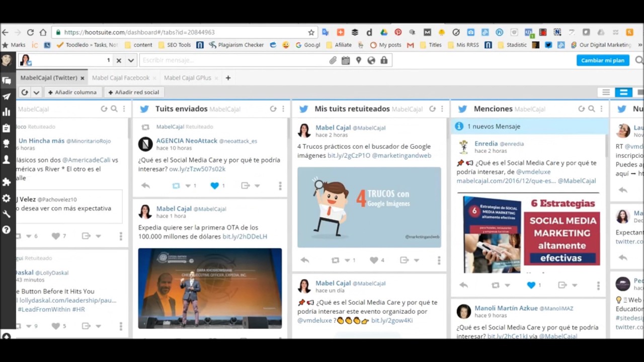The width and height of the screenshot is (644, 362).
Task: Open the scheduling calendar icon in composer
Action: click(346, 60)
